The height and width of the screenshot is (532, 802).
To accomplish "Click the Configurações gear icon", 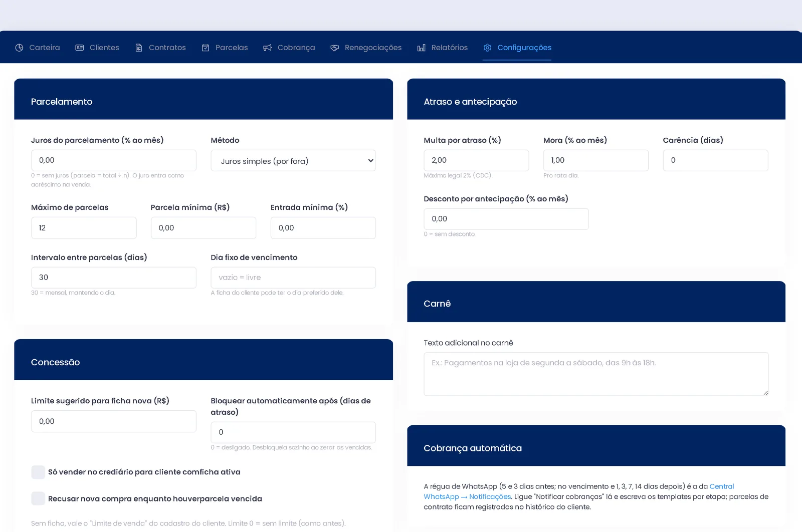I will pyautogui.click(x=487, y=48).
